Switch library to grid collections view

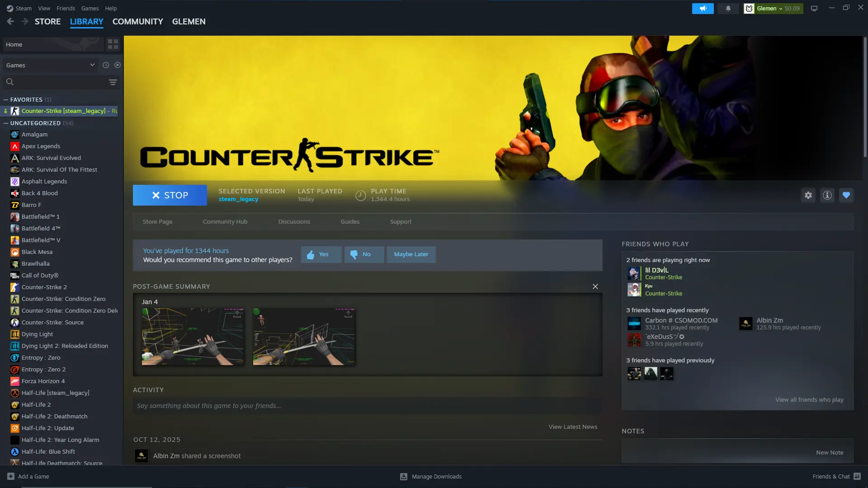pos(113,44)
